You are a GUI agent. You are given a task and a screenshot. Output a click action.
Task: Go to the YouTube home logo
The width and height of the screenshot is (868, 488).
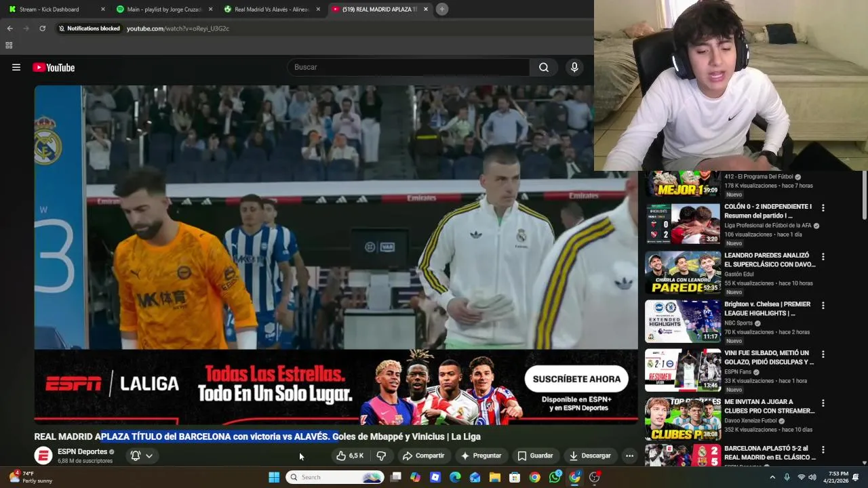click(54, 67)
